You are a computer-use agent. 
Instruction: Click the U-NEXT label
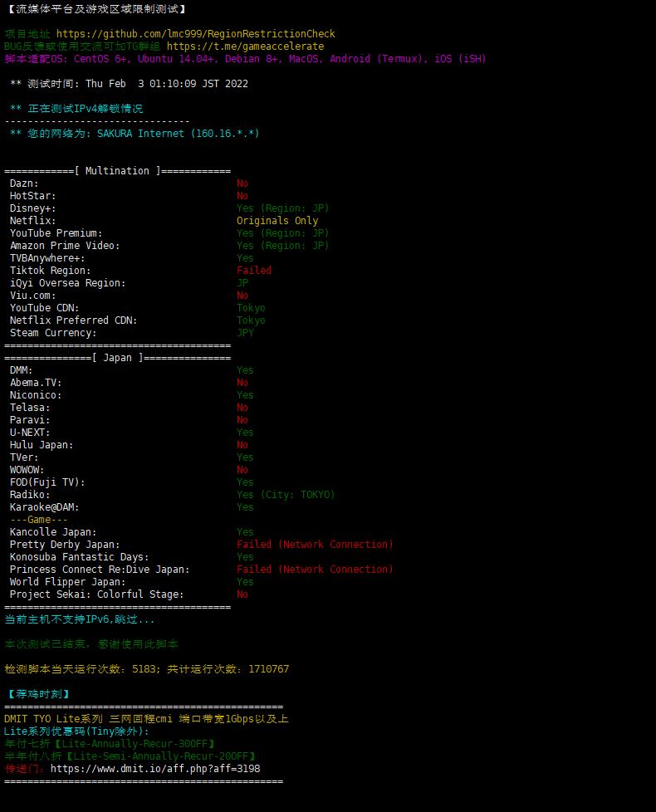(30, 433)
